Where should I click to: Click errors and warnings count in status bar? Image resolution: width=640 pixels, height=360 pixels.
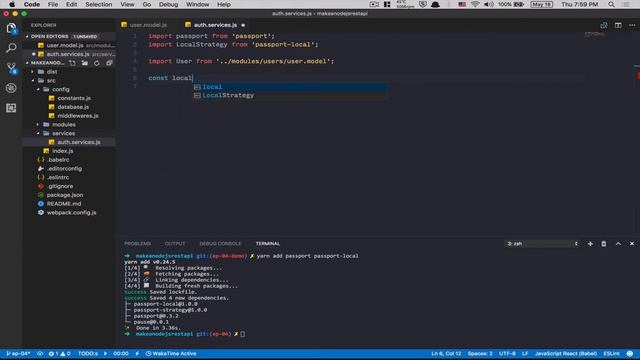[59, 353]
